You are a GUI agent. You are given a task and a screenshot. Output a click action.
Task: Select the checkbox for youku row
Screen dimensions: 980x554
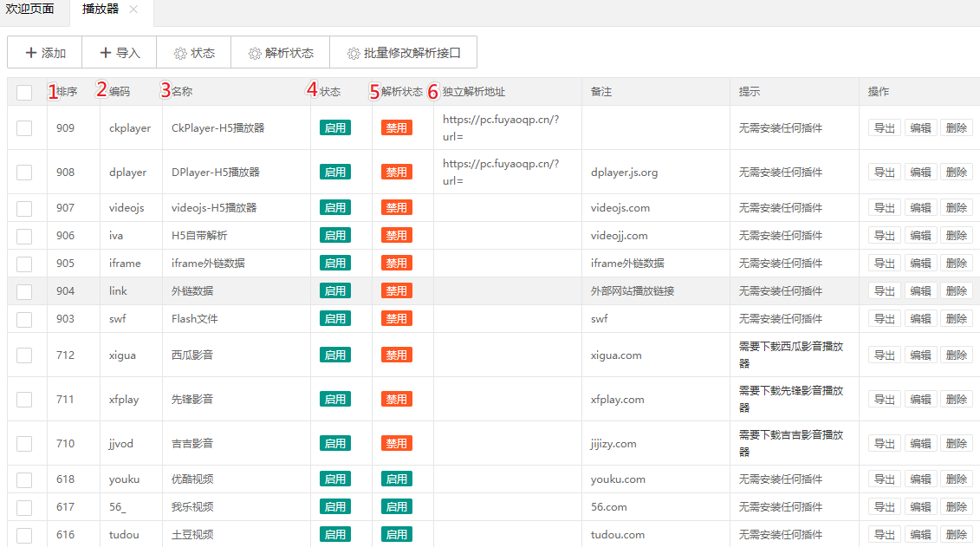tap(24, 479)
